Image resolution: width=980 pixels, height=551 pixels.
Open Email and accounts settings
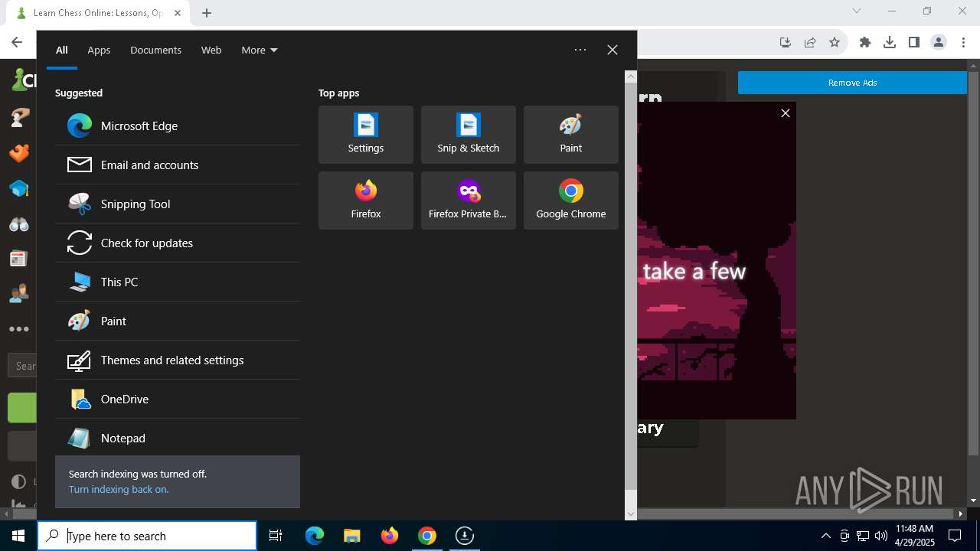(x=178, y=165)
